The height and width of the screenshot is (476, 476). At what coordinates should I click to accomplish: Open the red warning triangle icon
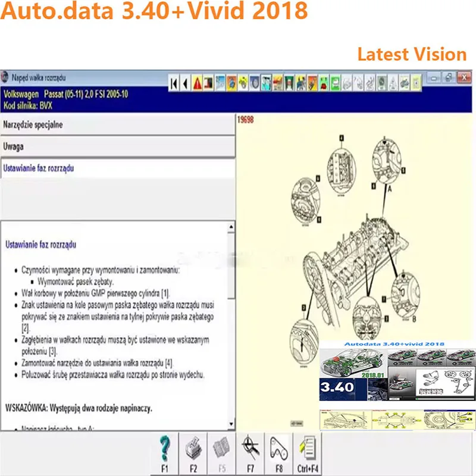point(197,83)
